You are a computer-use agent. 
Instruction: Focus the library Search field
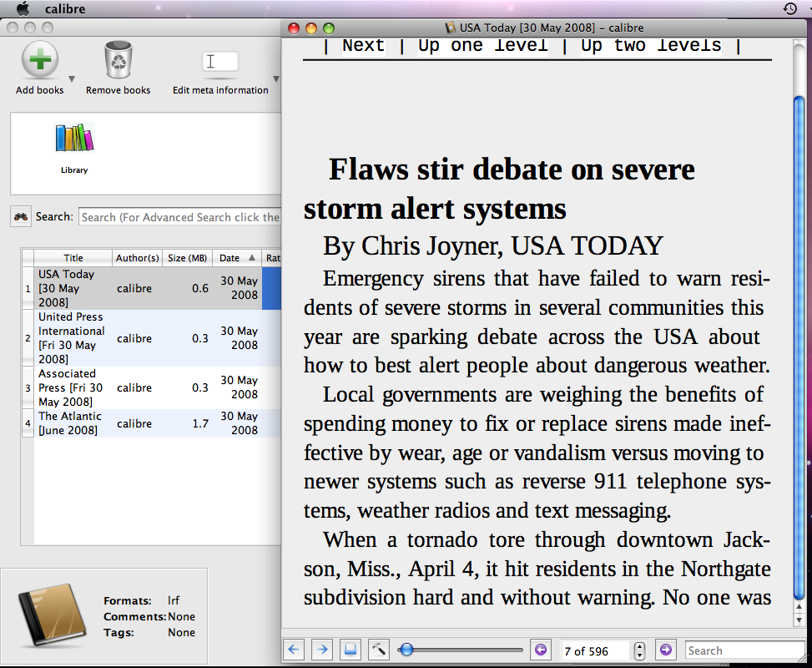coord(179,217)
